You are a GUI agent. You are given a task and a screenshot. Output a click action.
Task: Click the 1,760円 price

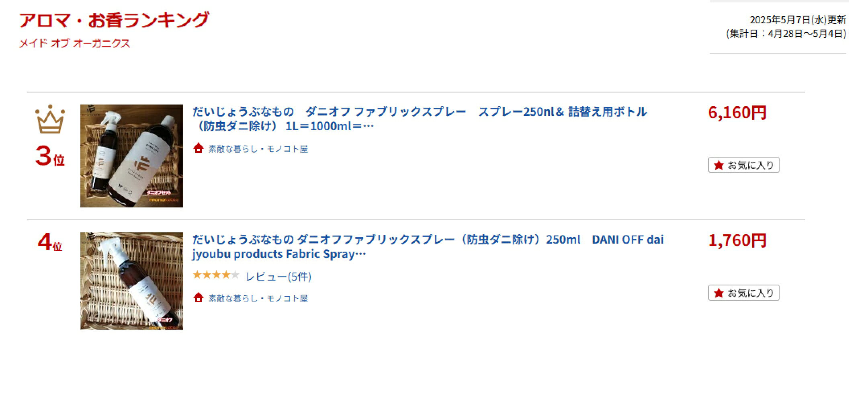737,240
